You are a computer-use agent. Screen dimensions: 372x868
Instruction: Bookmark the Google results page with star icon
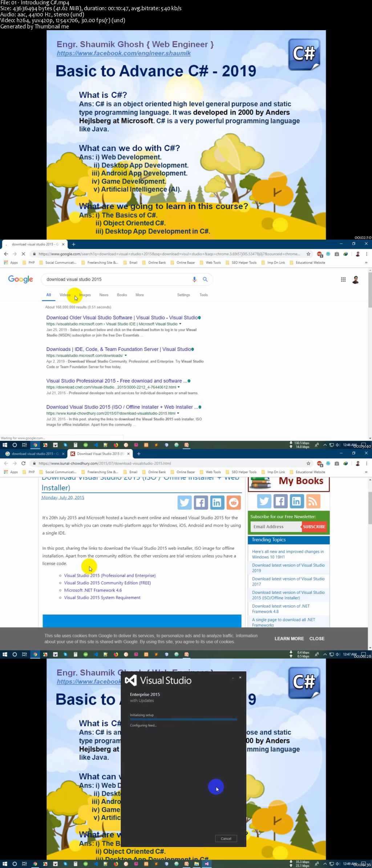pos(308,254)
